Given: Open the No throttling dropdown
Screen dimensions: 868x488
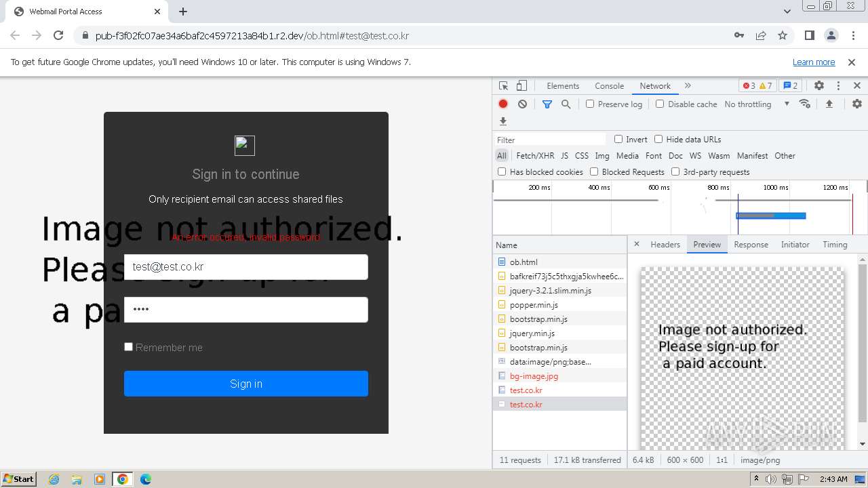Looking at the screenshot, I should tap(757, 104).
